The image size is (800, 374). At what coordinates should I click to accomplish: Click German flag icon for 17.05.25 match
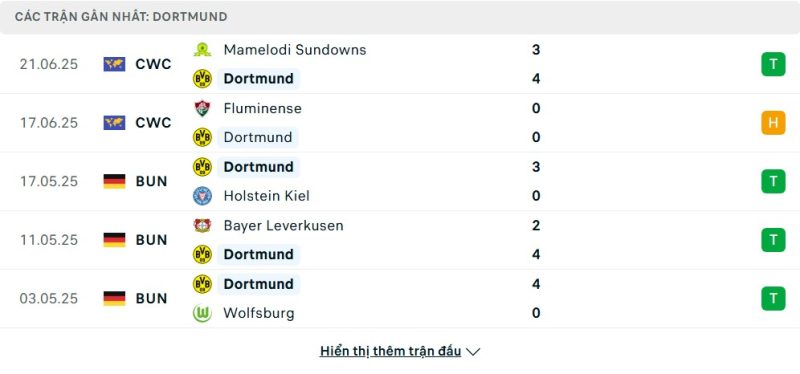(114, 181)
